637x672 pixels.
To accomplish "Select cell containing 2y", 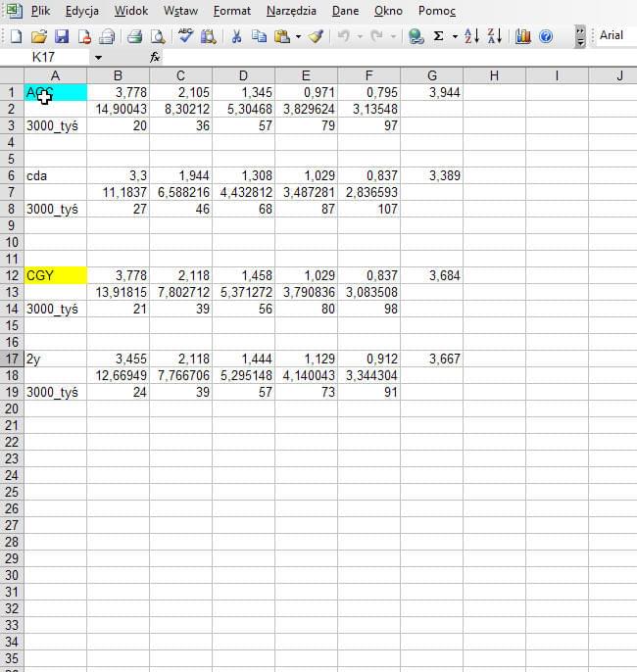I will pyautogui.click(x=55, y=359).
